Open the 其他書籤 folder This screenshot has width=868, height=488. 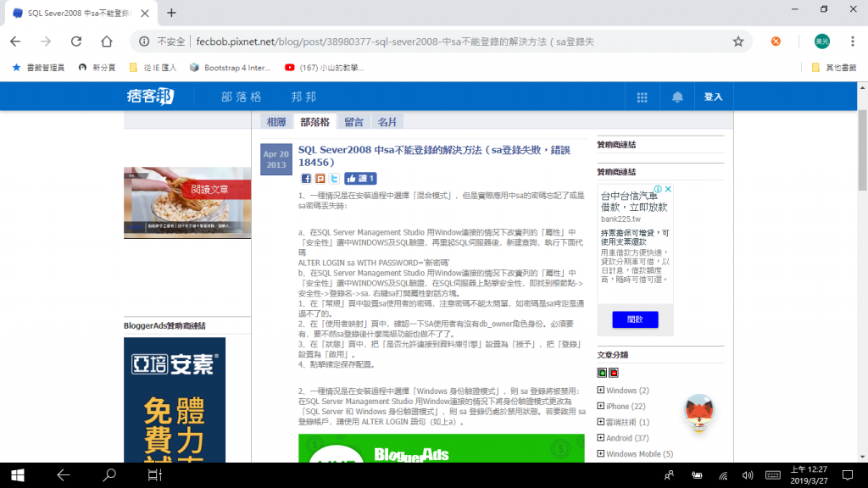point(834,68)
